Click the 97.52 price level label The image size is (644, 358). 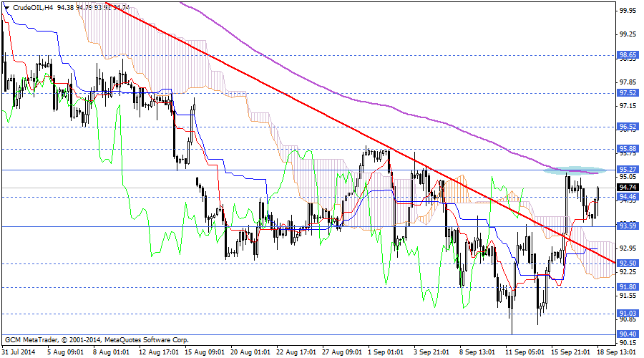(628, 92)
